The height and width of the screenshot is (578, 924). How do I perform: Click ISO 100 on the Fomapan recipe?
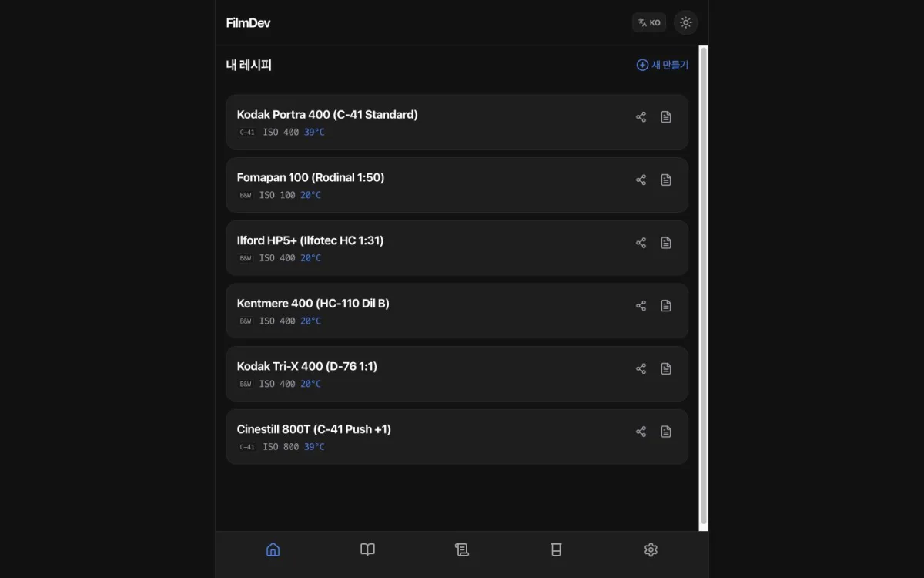(x=277, y=196)
